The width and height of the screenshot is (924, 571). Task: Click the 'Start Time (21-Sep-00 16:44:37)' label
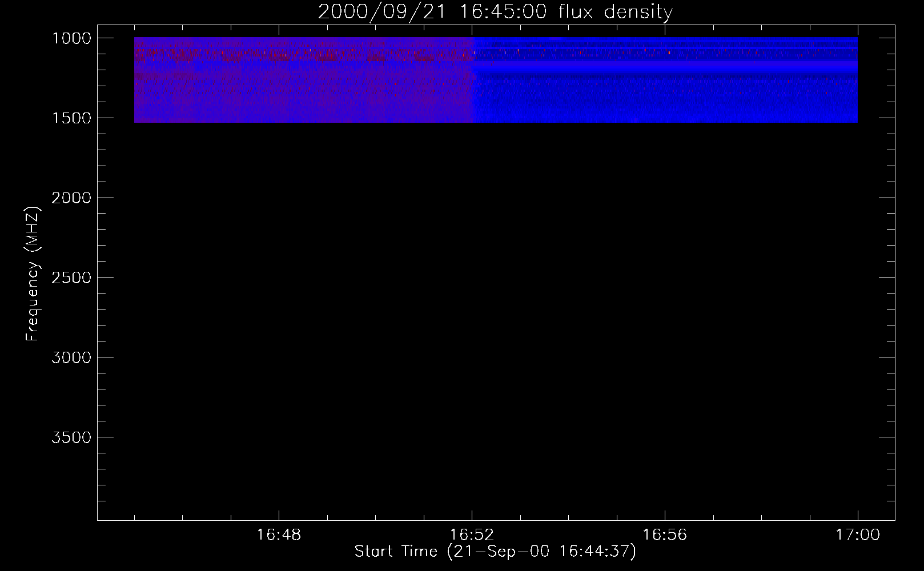[x=495, y=552]
